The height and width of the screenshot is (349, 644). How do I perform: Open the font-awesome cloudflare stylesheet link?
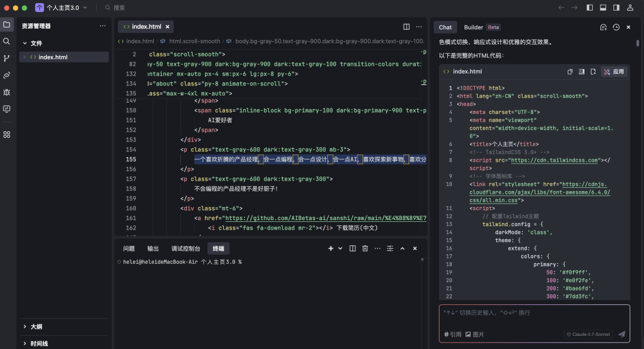(540, 192)
